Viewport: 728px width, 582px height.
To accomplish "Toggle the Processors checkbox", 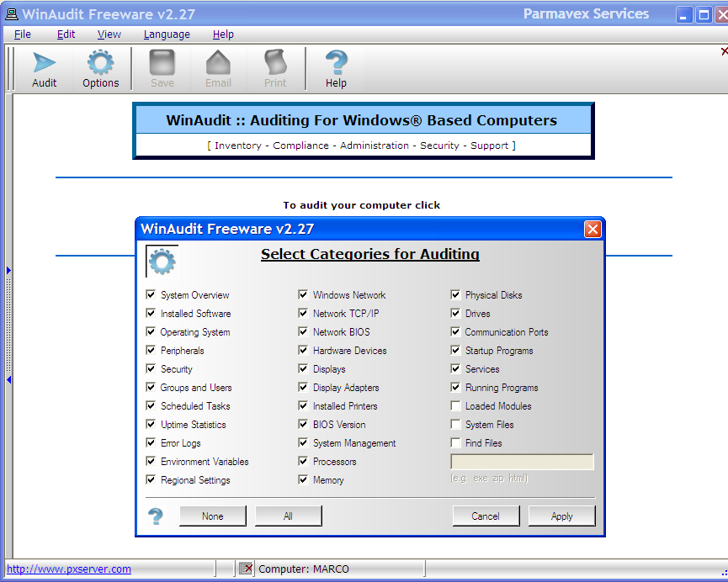I will pyautogui.click(x=303, y=462).
